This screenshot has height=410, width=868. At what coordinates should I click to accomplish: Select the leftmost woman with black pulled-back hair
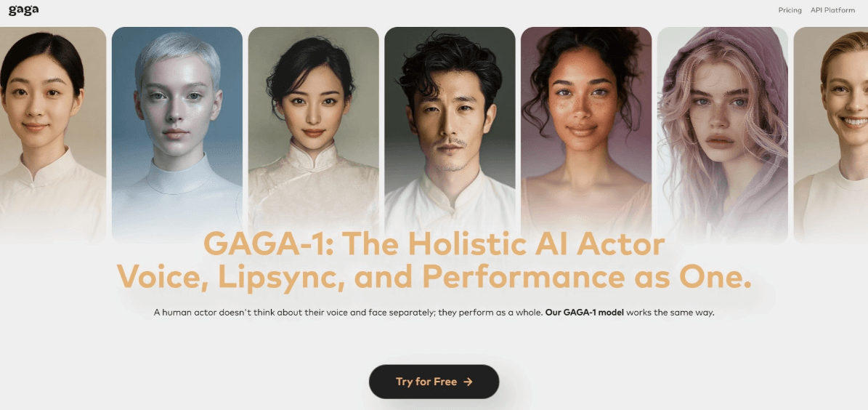pyautogui.click(x=52, y=134)
